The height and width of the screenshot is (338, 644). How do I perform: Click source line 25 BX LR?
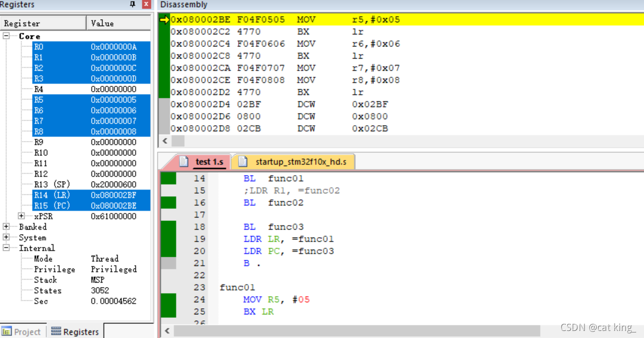click(x=258, y=312)
